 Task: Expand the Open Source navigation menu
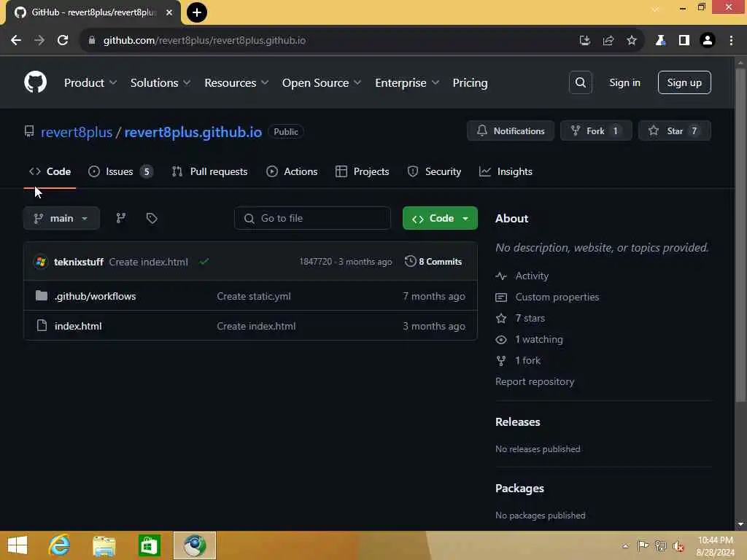(322, 83)
